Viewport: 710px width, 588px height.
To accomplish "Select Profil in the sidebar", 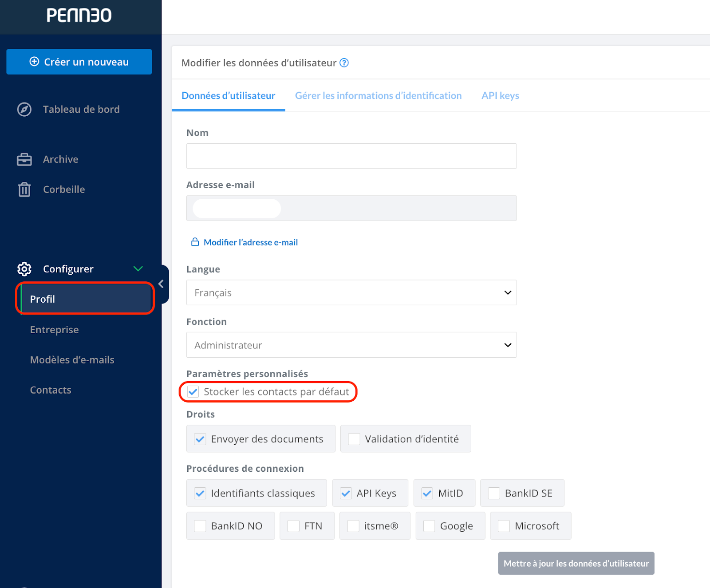I will [x=85, y=299].
